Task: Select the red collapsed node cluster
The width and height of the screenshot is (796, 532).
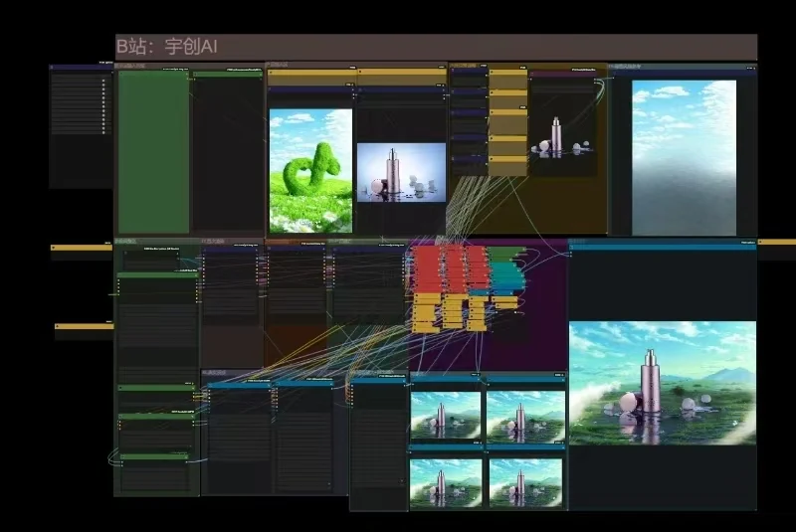Action: (450, 269)
